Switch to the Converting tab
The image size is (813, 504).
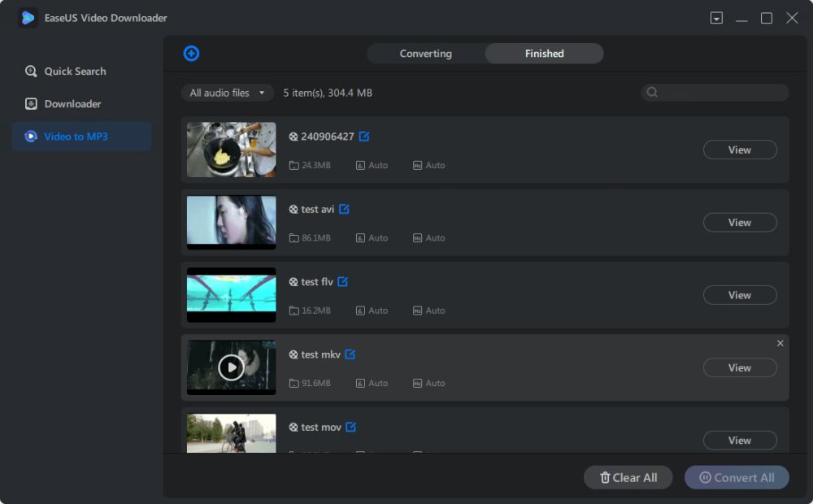click(x=425, y=54)
